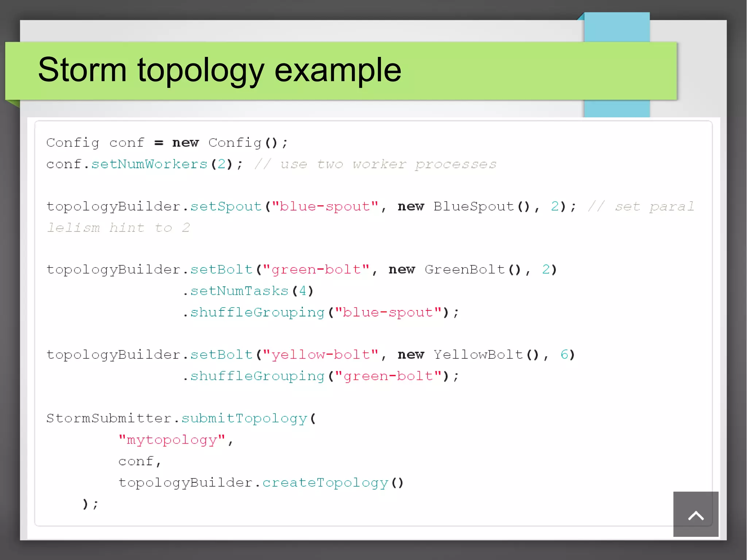This screenshot has width=747, height=560.
Task: Click the shuffleGrouping("blue-spout") line
Action: (x=321, y=313)
